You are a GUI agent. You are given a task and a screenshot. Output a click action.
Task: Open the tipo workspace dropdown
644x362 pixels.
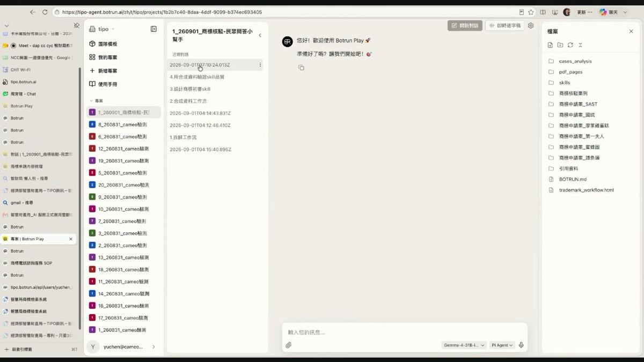(x=102, y=29)
